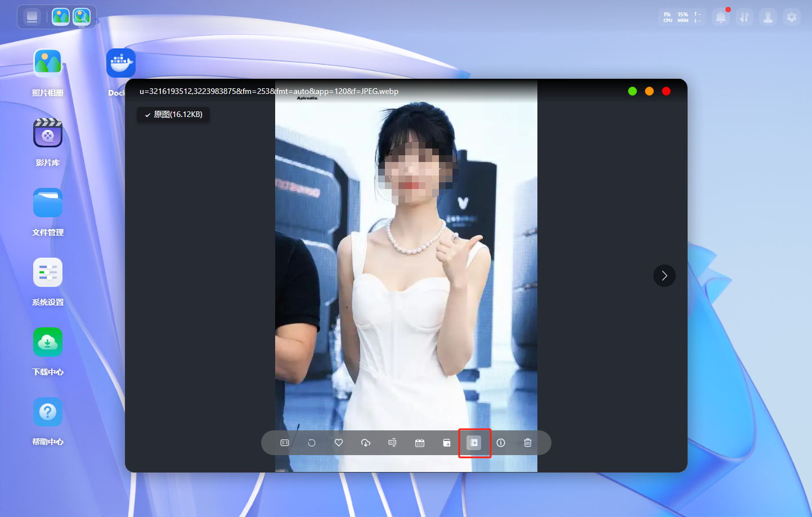812x517 pixels.
Task: Rotate the photo with the rotate icon
Action: pyautogui.click(x=312, y=443)
